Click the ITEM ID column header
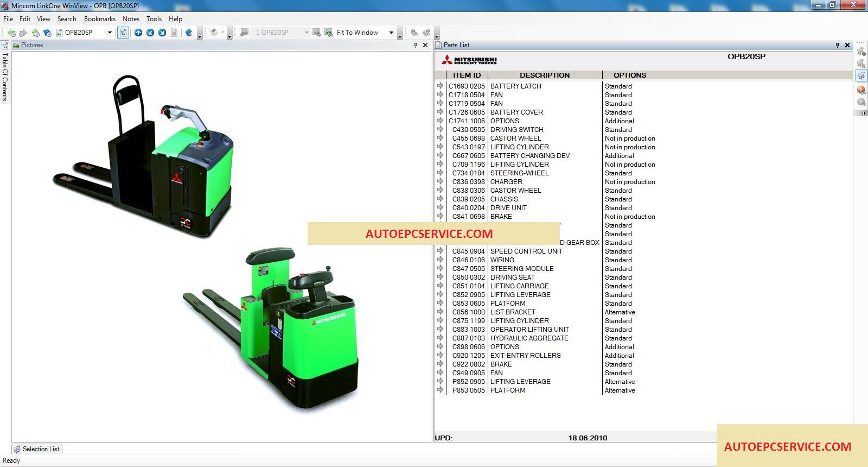868x467 pixels. click(x=467, y=75)
